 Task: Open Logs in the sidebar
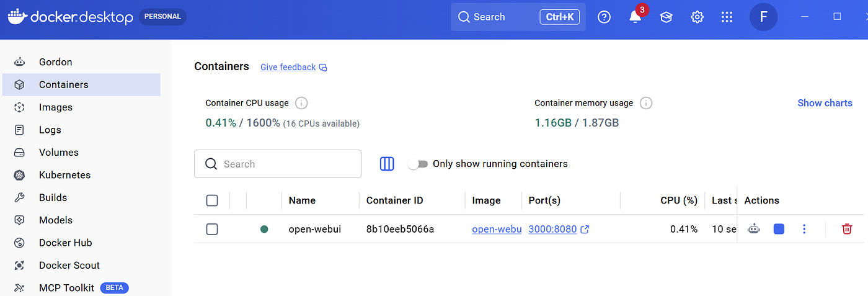(x=81, y=130)
